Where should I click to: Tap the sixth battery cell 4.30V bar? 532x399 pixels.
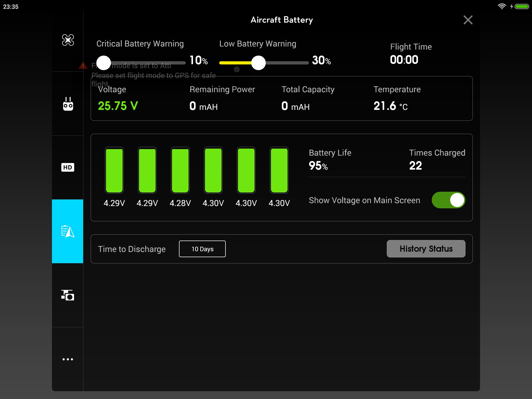click(279, 170)
